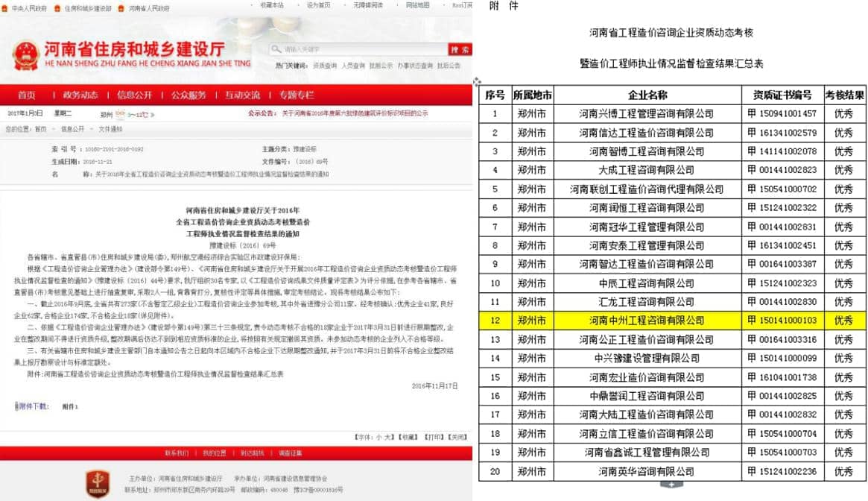Set the font size to 小

pyautogui.click(x=378, y=438)
